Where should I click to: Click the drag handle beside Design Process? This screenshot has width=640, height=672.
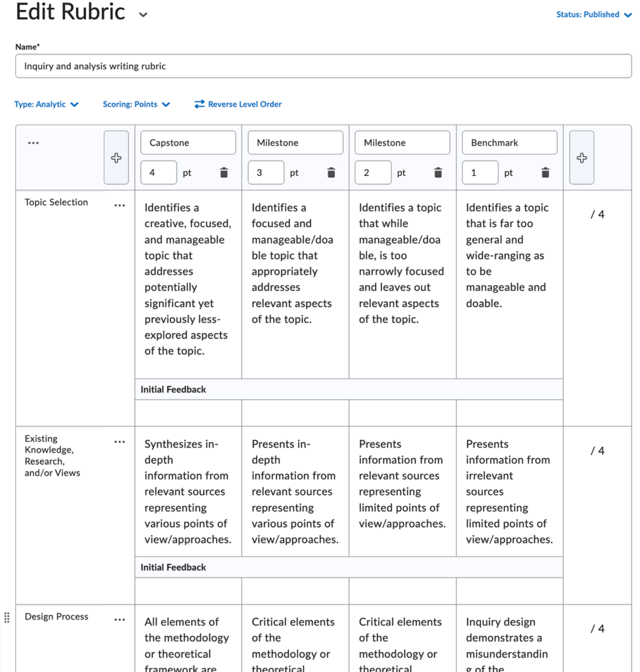tap(7, 618)
